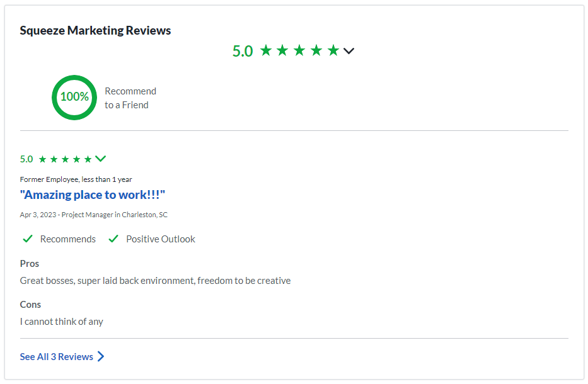Click the first star in the review's rating
This screenshot has width=588, height=384.
coord(43,159)
